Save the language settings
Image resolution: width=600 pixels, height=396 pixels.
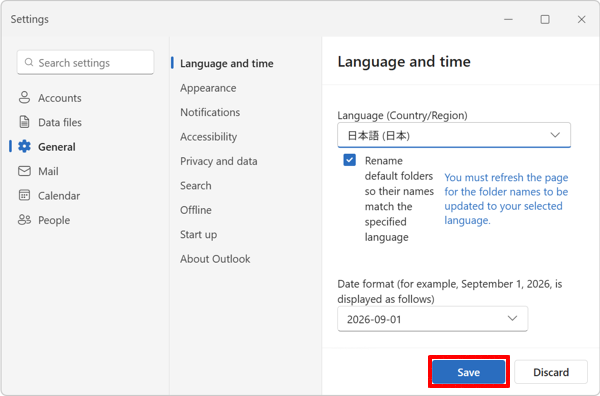point(468,372)
